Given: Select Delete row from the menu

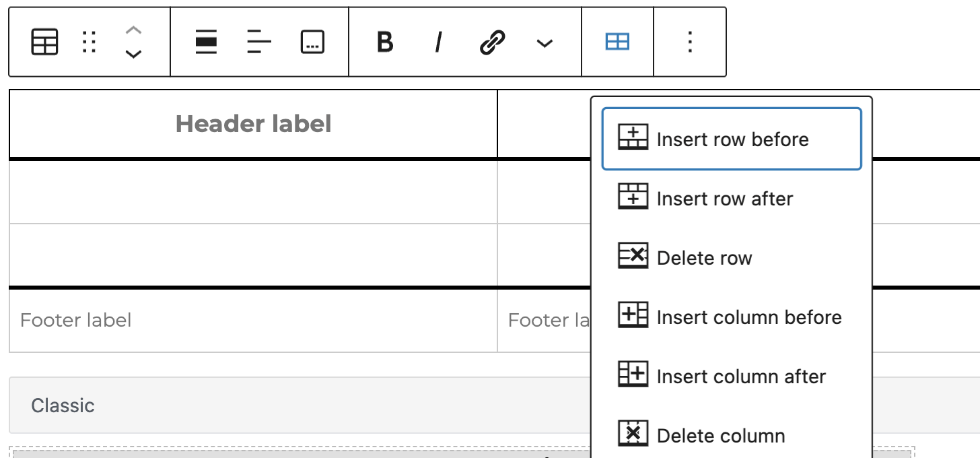Looking at the screenshot, I should click(732, 257).
